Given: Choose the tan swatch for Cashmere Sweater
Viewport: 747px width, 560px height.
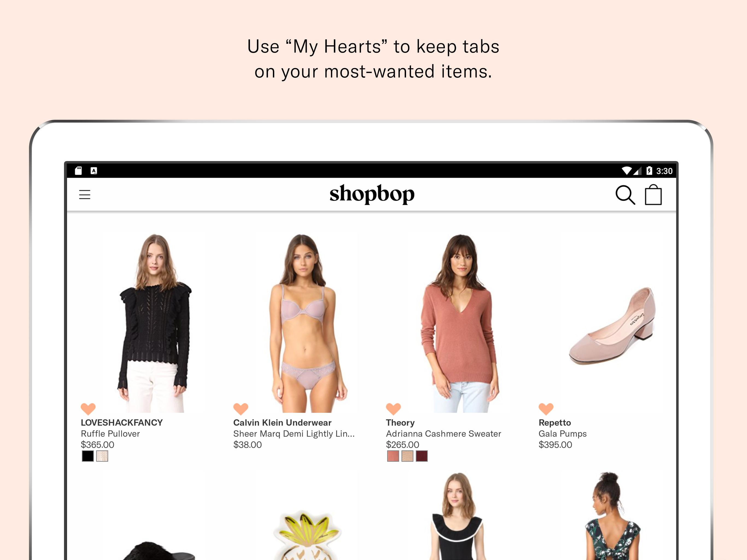Looking at the screenshot, I should [407, 456].
